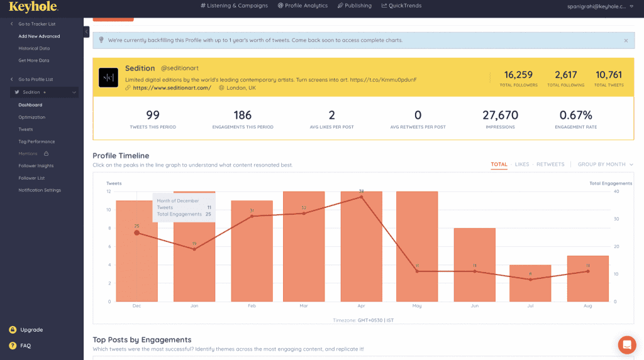Click the July bar in the chart
Viewport: 644px width, 360px height.
[530, 283]
